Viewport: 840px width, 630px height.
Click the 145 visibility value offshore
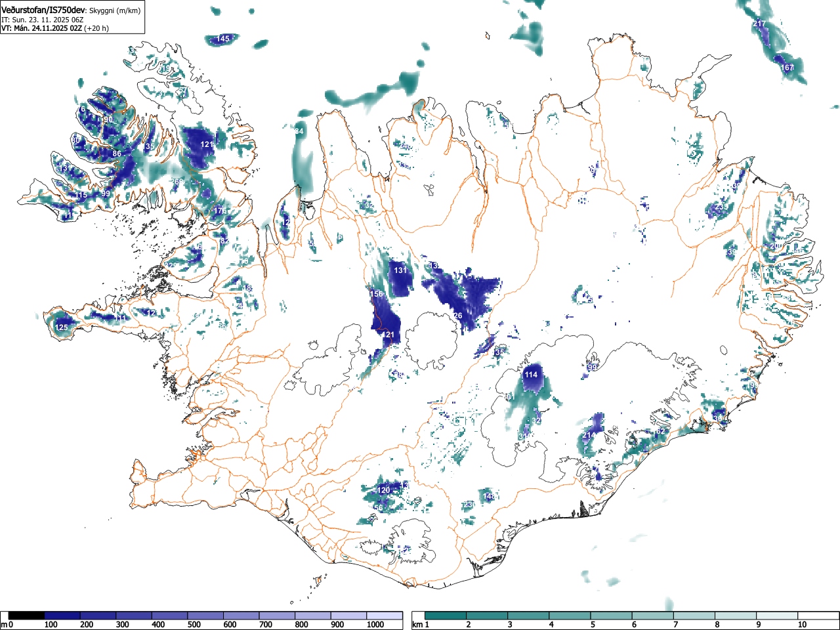click(x=223, y=39)
